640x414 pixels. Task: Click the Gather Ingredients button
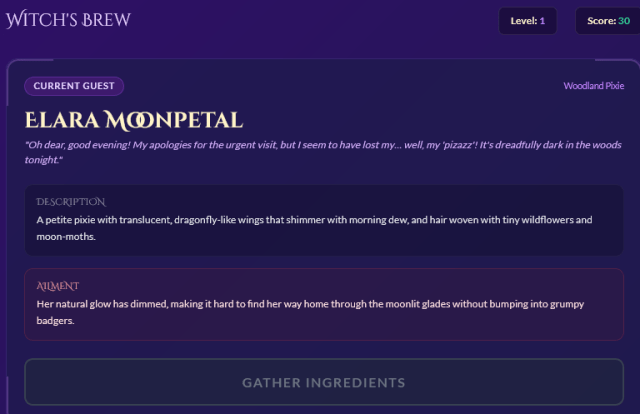(x=323, y=382)
